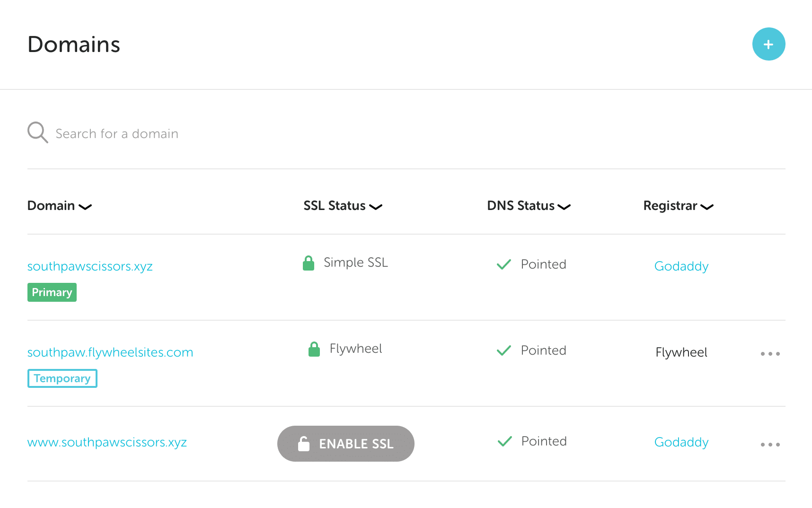Click the search magnifier icon
This screenshot has width=812, height=508.
coord(37,132)
